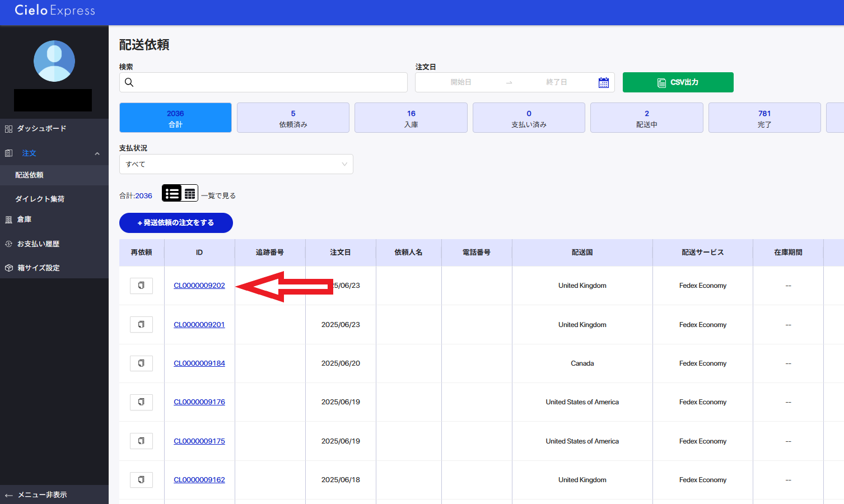
Task: Click the reorder copy icon for CL0000009184
Action: tap(141, 363)
